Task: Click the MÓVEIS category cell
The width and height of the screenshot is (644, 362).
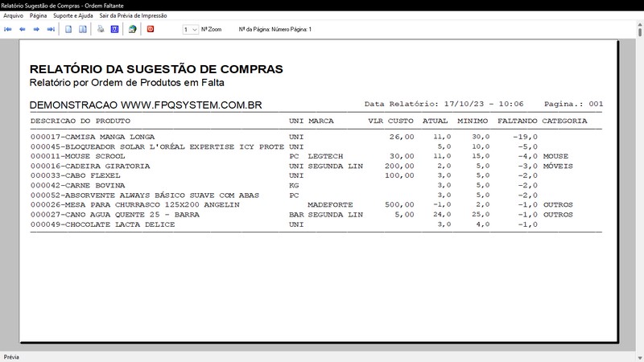Action: click(x=558, y=167)
